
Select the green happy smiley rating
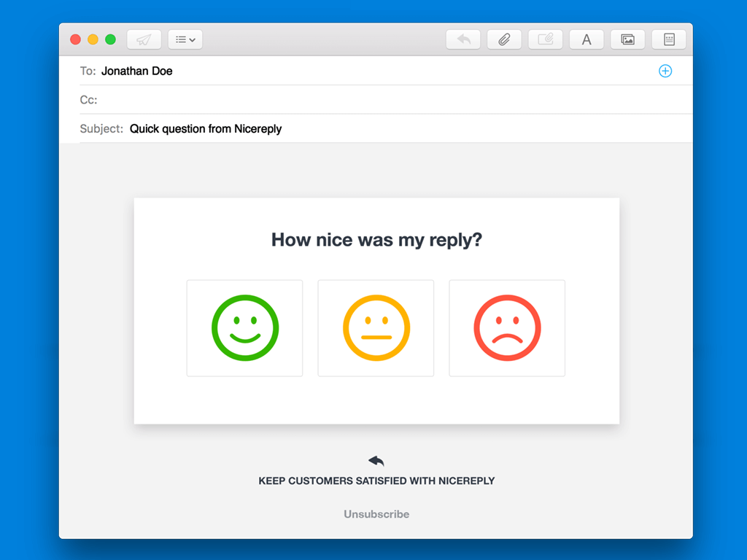pos(244,327)
